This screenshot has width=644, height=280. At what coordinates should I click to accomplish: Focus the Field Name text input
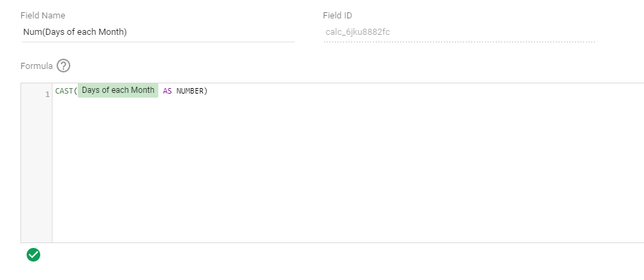(157, 31)
